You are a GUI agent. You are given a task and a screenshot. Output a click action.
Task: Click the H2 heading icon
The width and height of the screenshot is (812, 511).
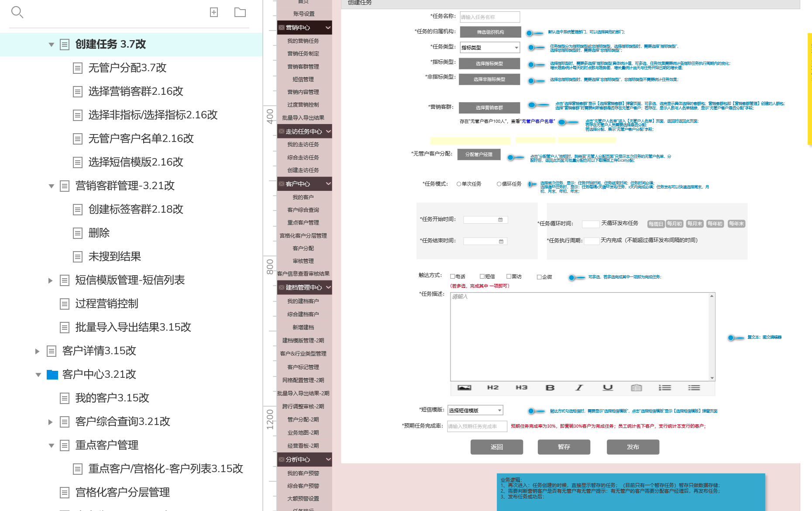(x=493, y=387)
